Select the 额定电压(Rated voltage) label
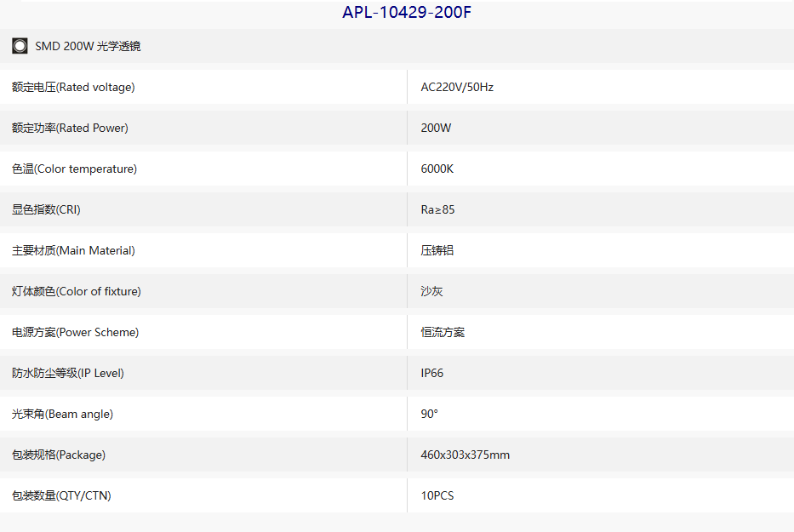The image size is (794, 532). 73,87
